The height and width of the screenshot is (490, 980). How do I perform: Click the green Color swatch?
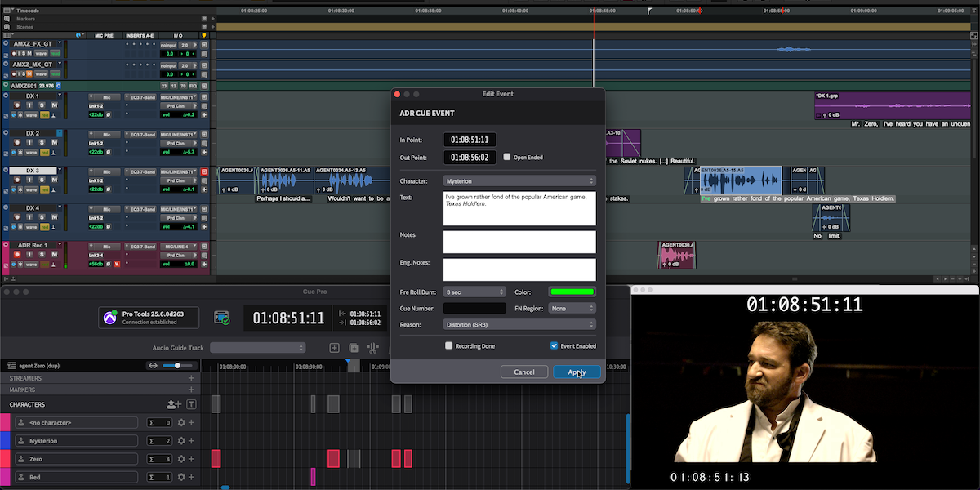point(572,292)
